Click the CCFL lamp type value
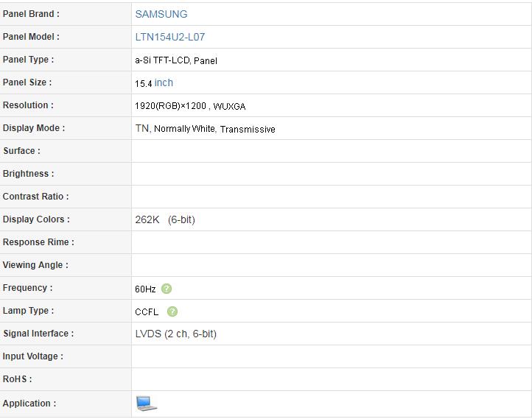Screen dimensions: 532x419 tap(147, 312)
